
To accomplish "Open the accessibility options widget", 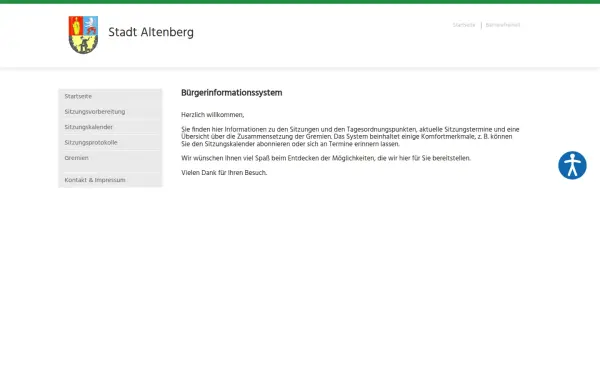I will coord(572,165).
